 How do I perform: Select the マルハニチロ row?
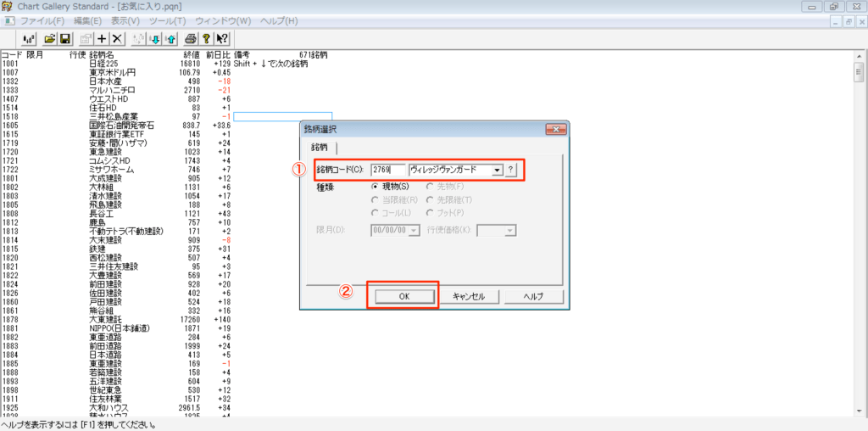coord(116,90)
